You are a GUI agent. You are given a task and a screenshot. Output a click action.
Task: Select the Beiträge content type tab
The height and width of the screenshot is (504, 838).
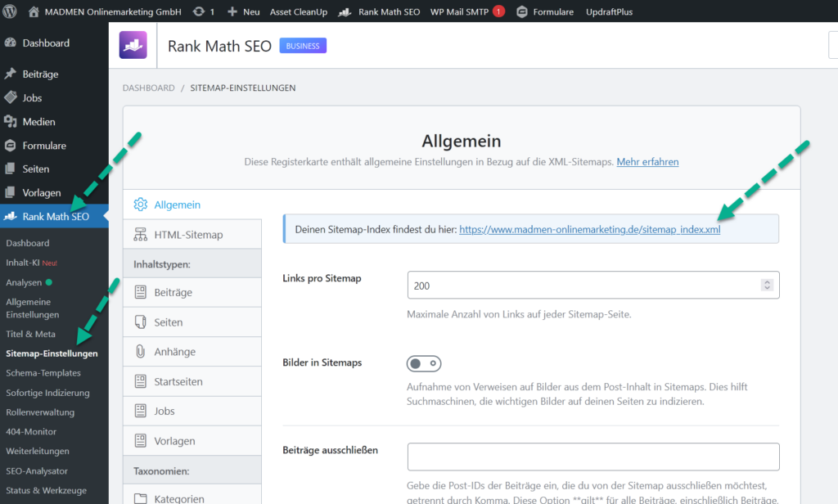[x=192, y=292]
